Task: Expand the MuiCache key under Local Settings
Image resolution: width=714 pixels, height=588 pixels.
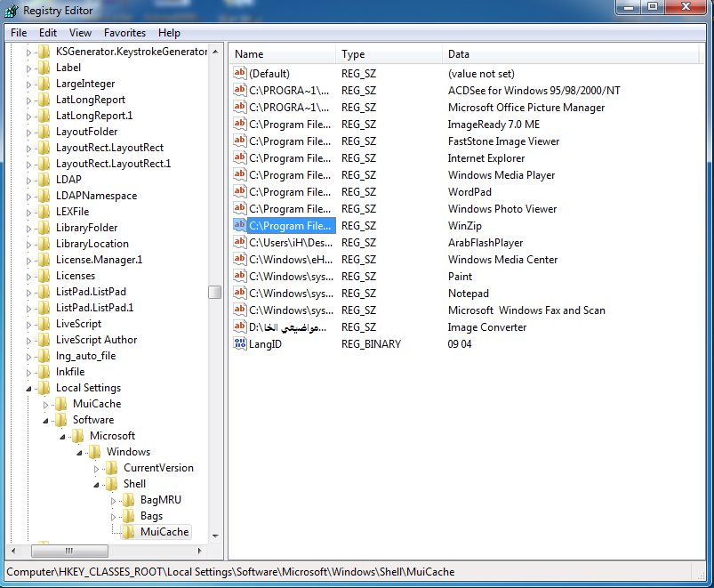Action: [x=45, y=405]
